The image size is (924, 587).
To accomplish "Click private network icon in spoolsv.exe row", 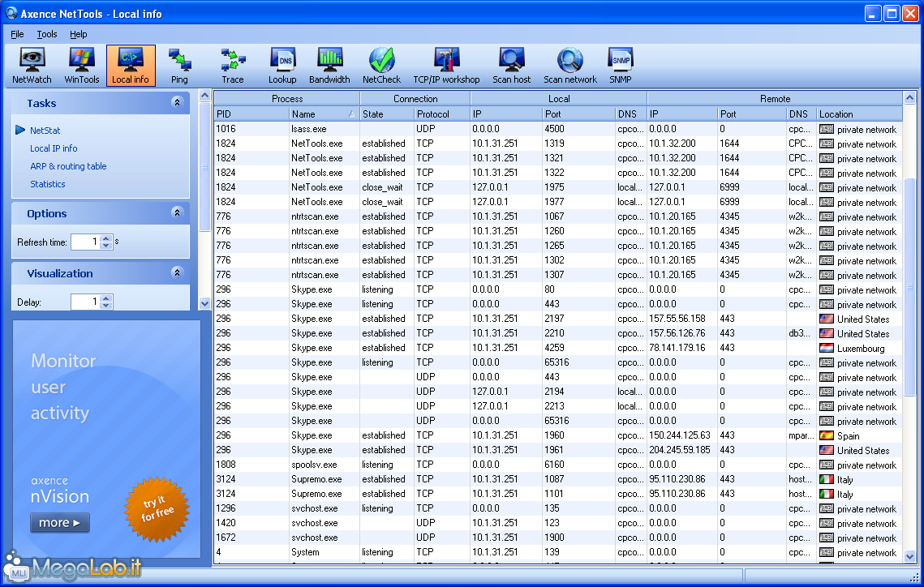I will coord(826,465).
